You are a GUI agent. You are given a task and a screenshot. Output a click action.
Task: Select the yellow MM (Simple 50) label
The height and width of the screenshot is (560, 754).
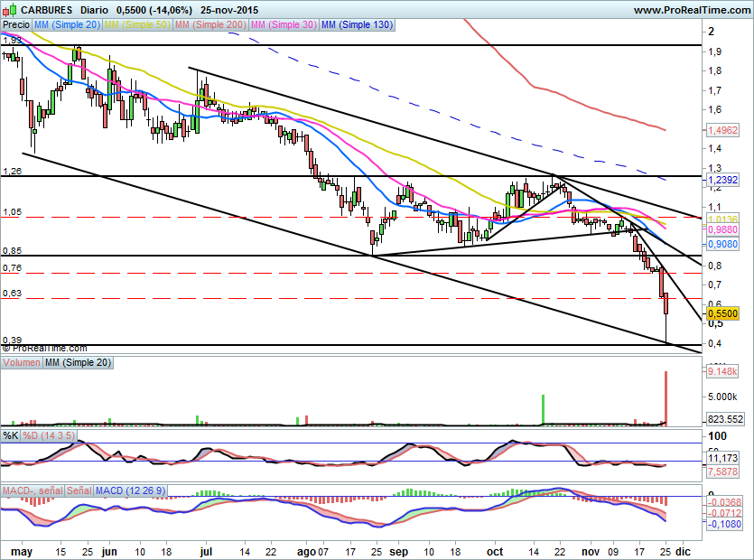[x=137, y=25]
